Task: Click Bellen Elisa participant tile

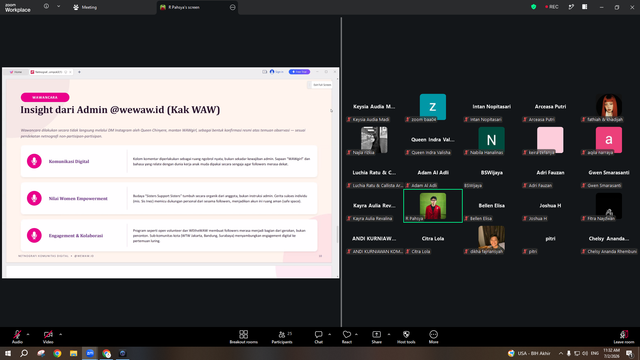Action: (491, 206)
